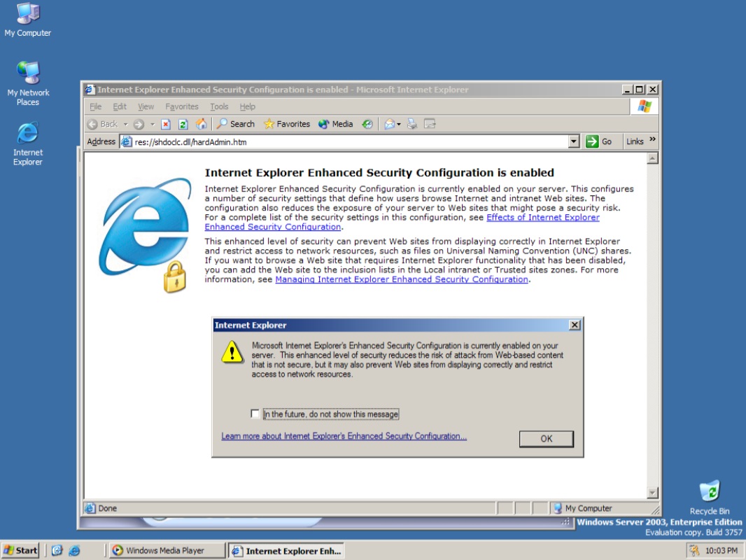
Task: Open the address bar dropdown list
Action: (x=574, y=141)
